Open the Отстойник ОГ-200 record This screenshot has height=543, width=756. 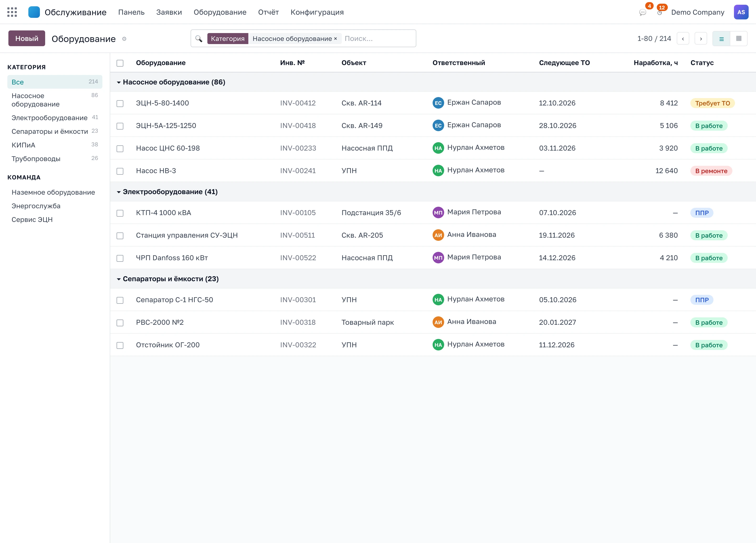168,345
